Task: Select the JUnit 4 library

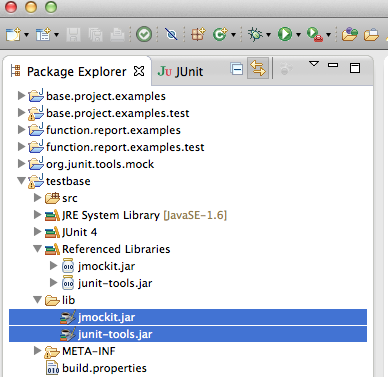Action: coord(79,232)
